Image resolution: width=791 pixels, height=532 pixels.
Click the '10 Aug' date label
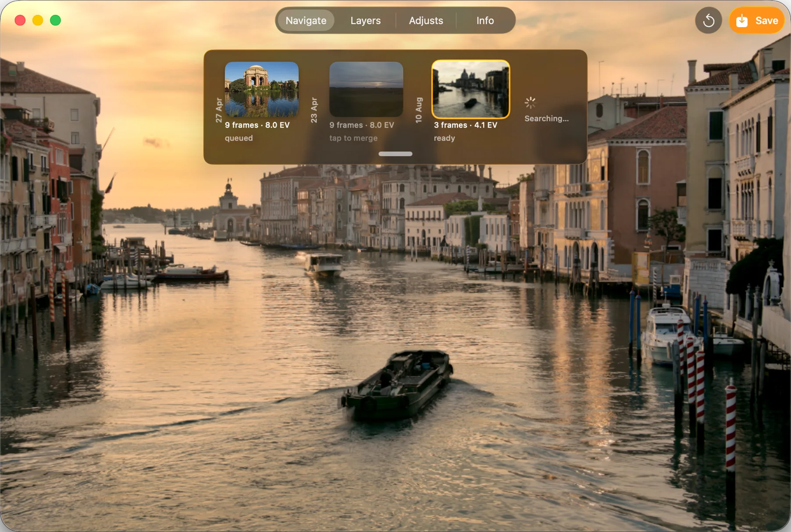point(419,110)
